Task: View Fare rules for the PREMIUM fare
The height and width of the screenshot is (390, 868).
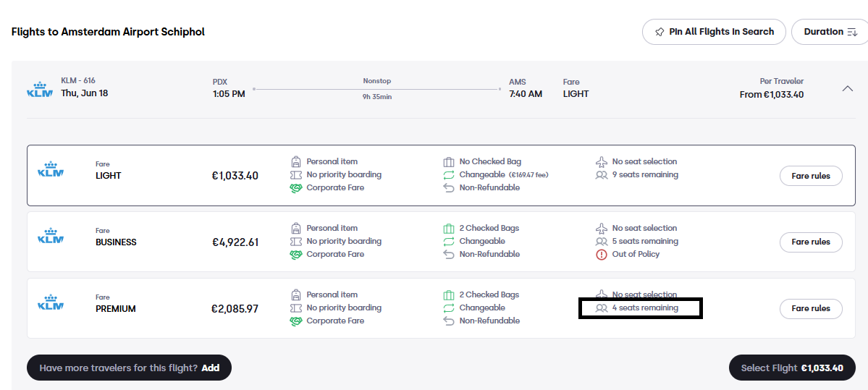Action: coord(811,309)
